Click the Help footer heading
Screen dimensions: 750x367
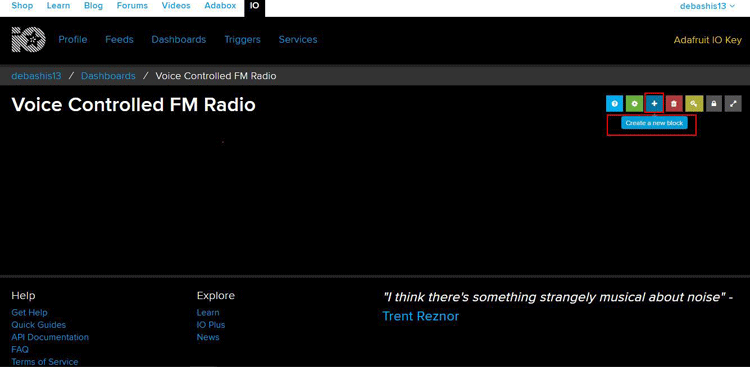coord(23,296)
